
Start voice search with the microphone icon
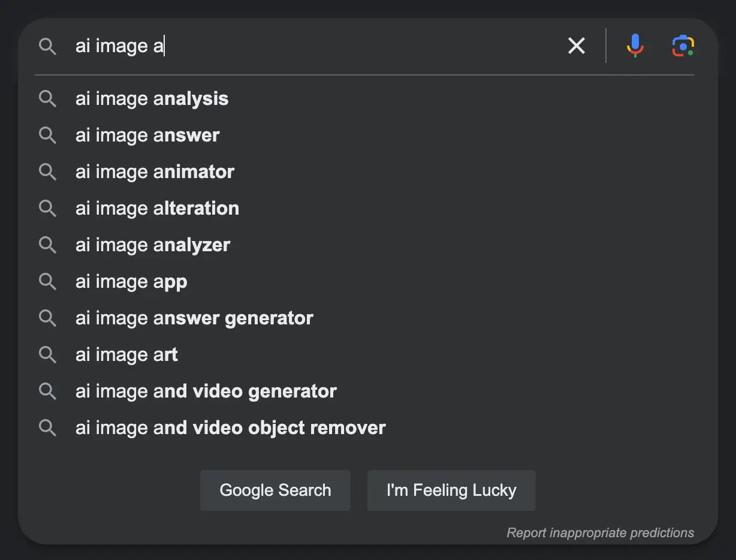(635, 46)
